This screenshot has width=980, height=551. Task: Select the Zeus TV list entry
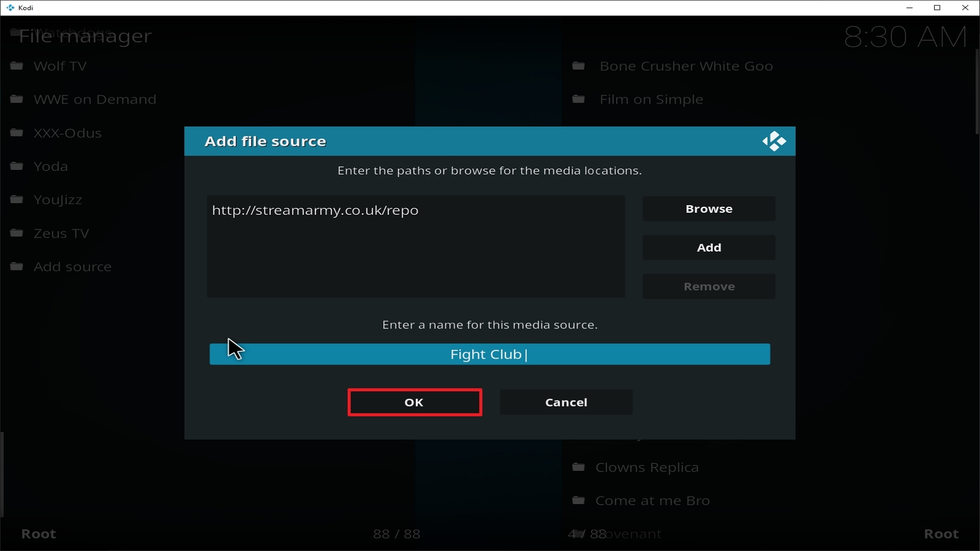pos(61,234)
